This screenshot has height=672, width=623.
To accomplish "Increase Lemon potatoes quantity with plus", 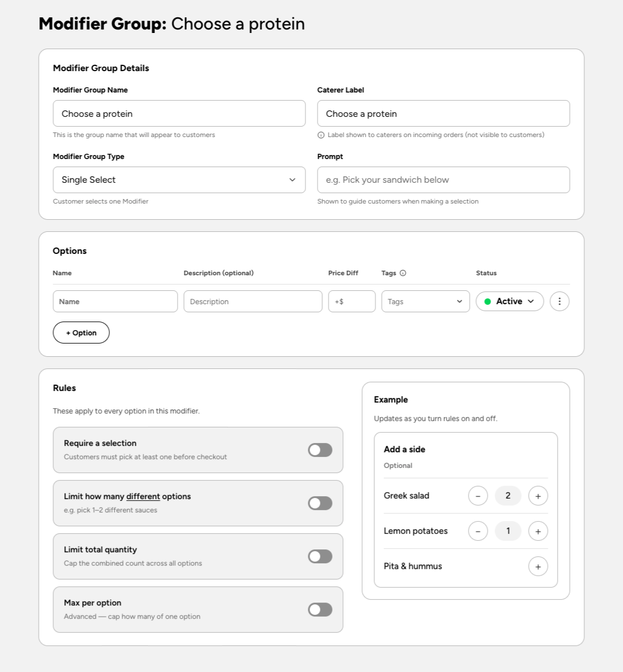I will (538, 531).
